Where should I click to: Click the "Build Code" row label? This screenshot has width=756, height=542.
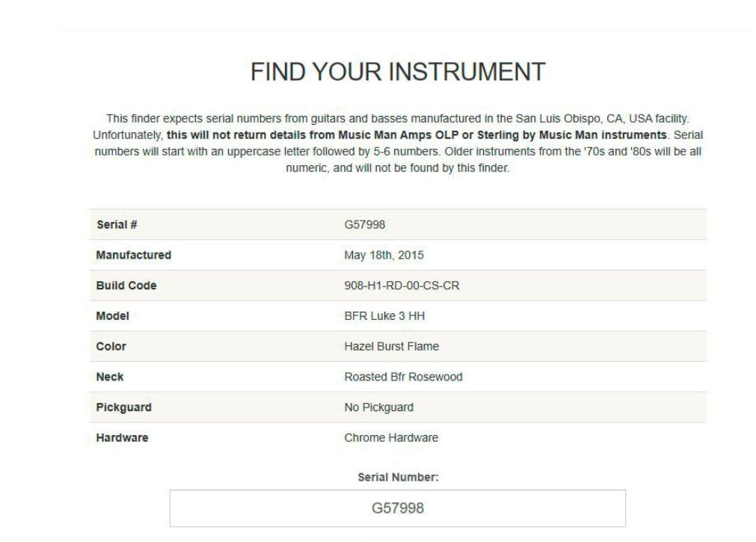pyautogui.click(x=126, y=286)
